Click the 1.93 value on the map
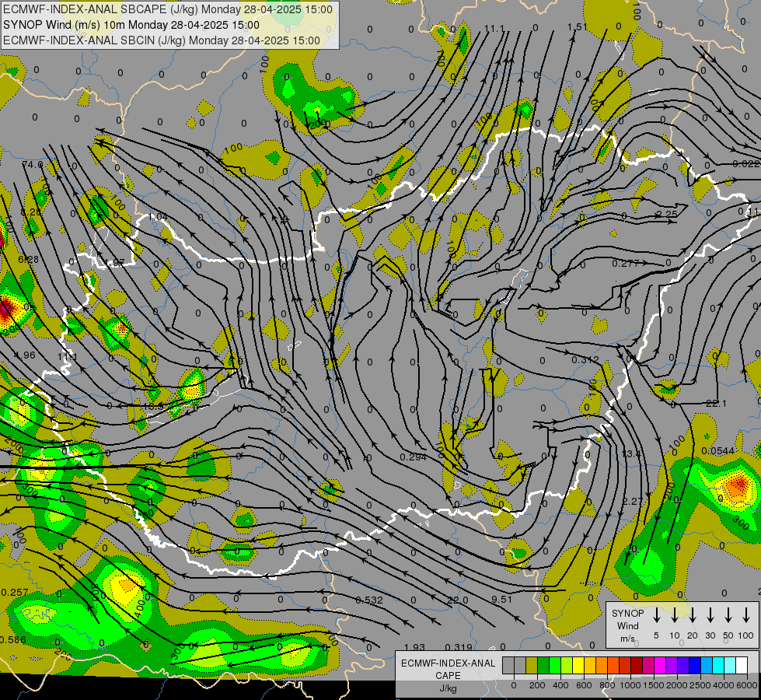Image resolution: width=761 pixels, height=700 pixels. coord(414,647)
